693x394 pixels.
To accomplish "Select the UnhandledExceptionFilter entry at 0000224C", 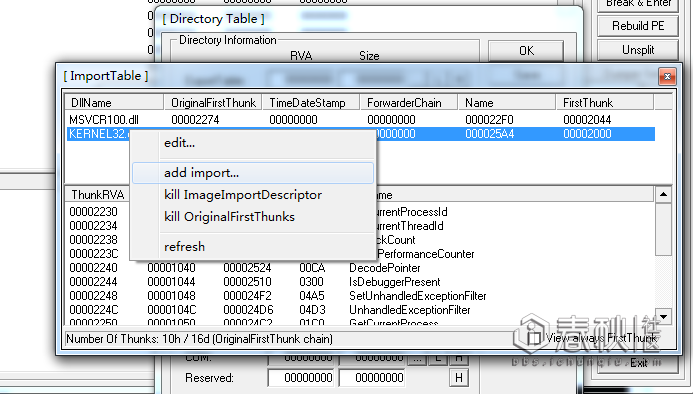I will click(x=410, y=310).
